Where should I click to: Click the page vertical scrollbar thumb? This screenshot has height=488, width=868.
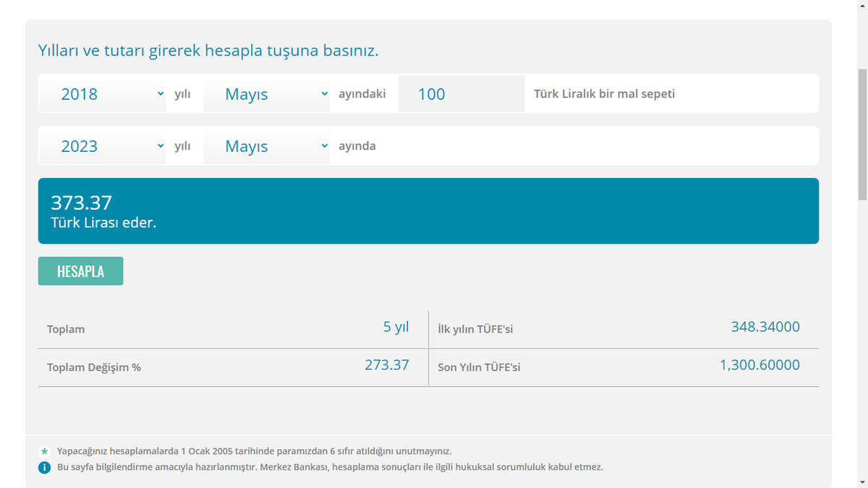pos(862,135)
